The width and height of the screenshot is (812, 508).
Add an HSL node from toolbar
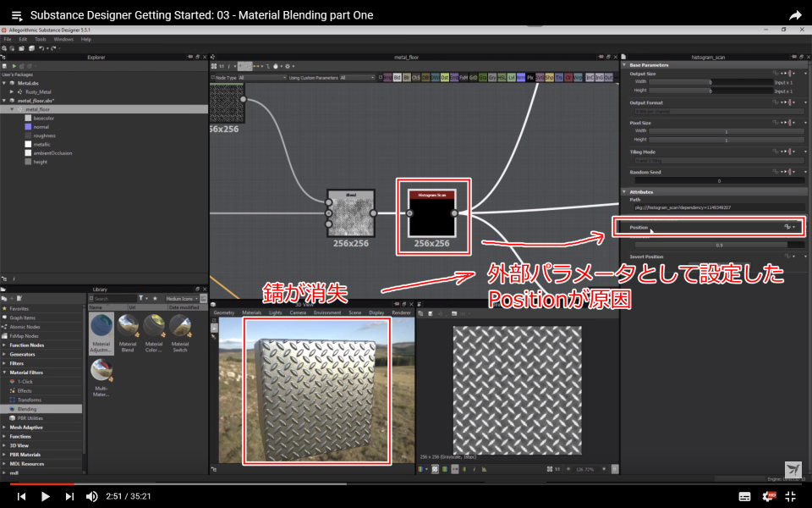click(502, 78)
